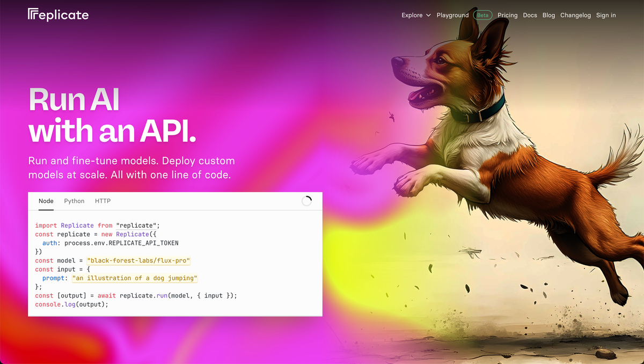Click the await replicate.run code line
This screenshot has height=364, width=644.
point(136,295)
